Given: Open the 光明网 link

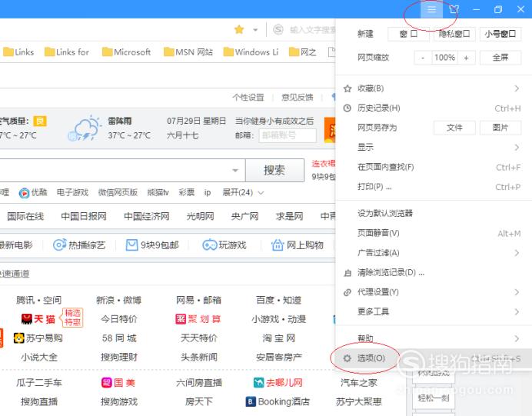Looking at the screenshot, I should (x=200, y=216).
